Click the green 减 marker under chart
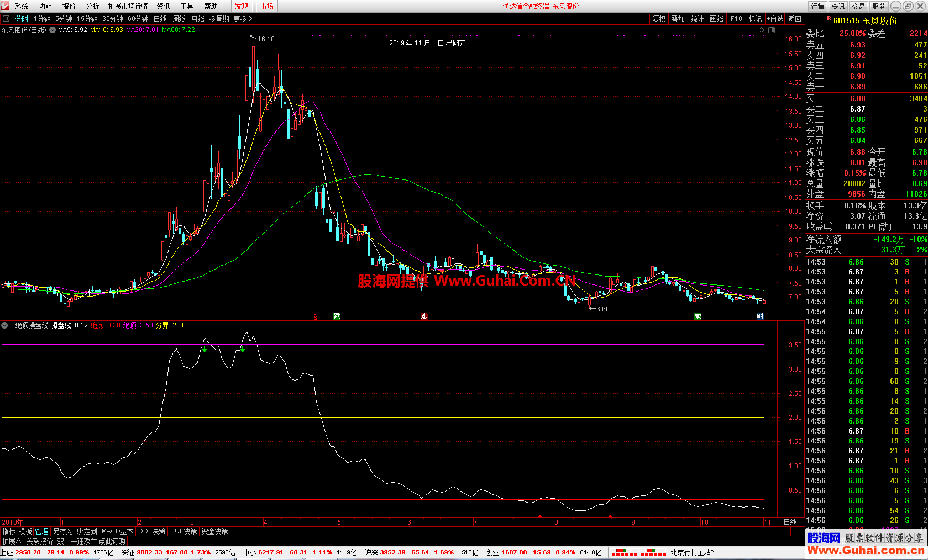Viewport: 928px width, 560px height. coord(698,316)
